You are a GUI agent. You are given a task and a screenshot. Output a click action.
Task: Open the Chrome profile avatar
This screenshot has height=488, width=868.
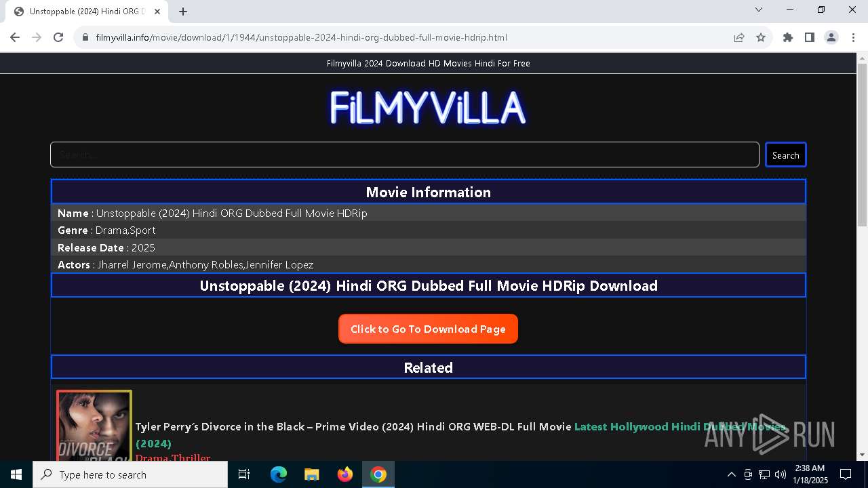coord(831,37)
